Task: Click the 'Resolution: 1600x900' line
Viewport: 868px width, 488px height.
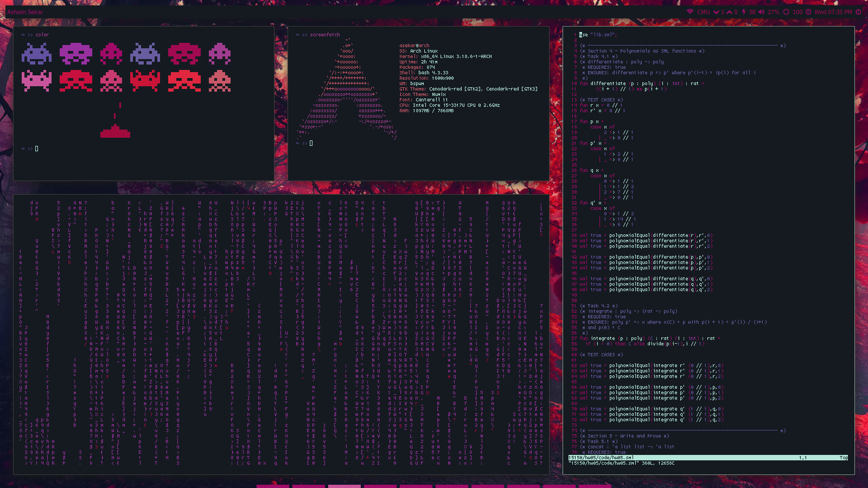Action: (x=426, y=78)
